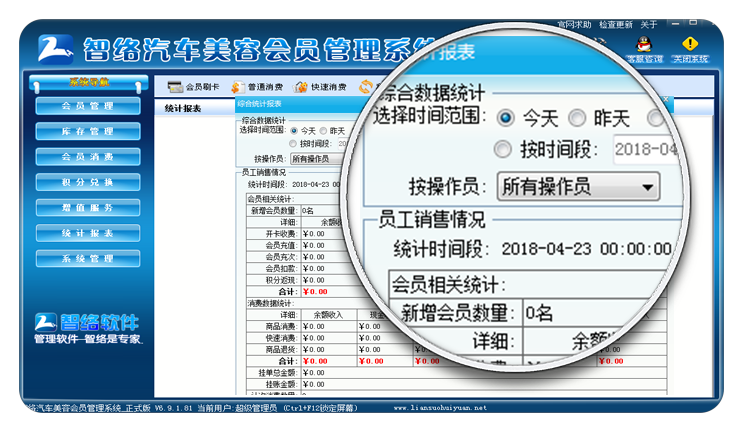Screen dimensions: 746x436
Task: Click the 余额收入 column header
Action: click(328, 315)
